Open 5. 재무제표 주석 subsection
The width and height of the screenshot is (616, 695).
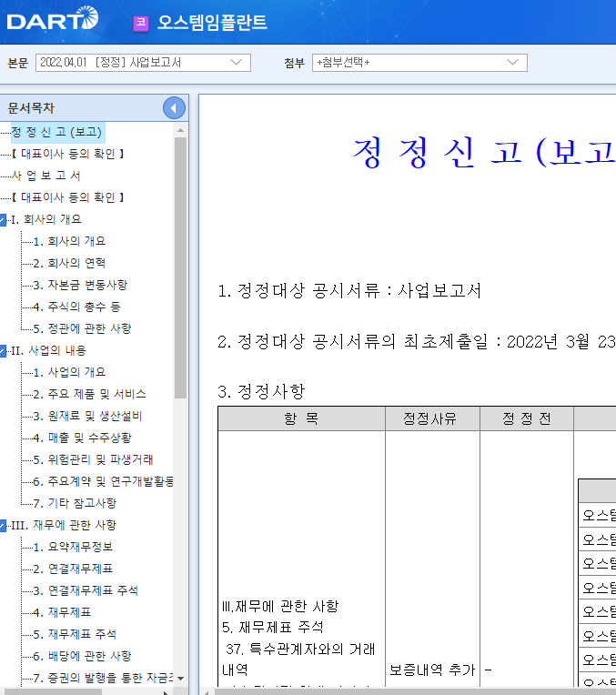pos(75,634)
